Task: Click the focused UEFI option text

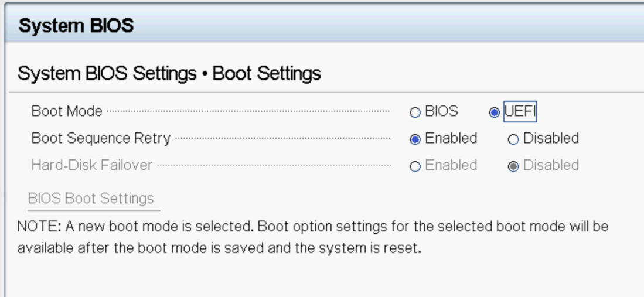Action: click(520, 111)
